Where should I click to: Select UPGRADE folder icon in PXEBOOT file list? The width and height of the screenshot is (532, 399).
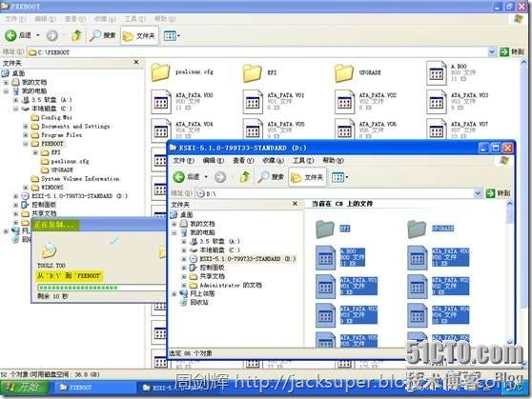(x=343, y=72)
